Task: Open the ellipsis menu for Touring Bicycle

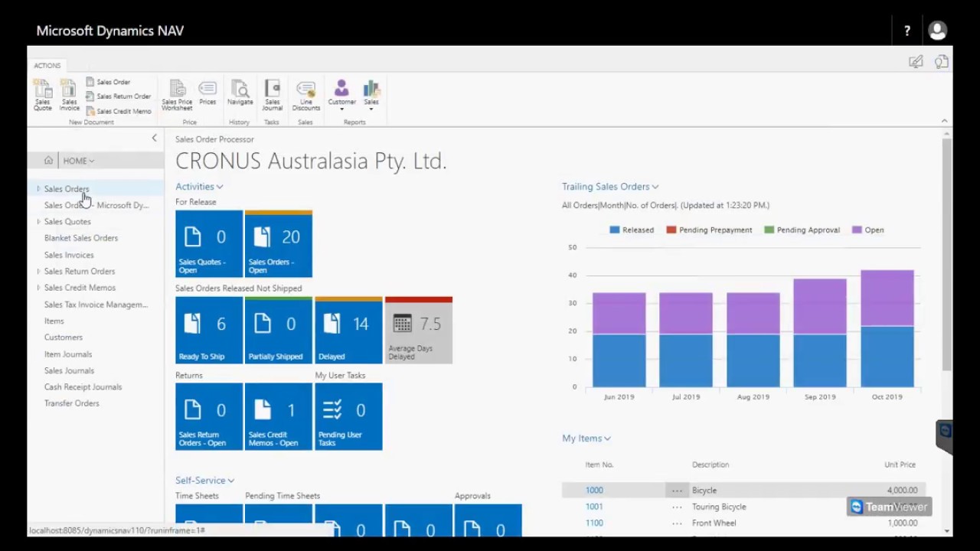Action: [x=677, y=507]
